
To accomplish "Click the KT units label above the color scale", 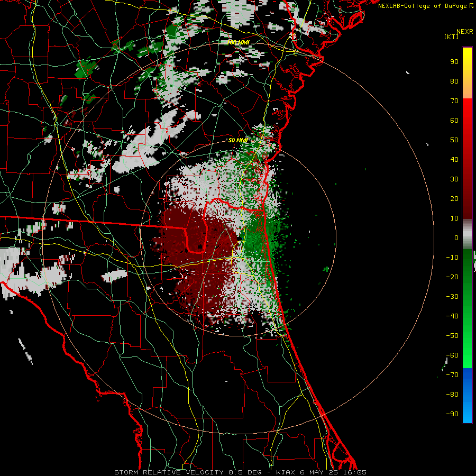I will click(451, 36).
